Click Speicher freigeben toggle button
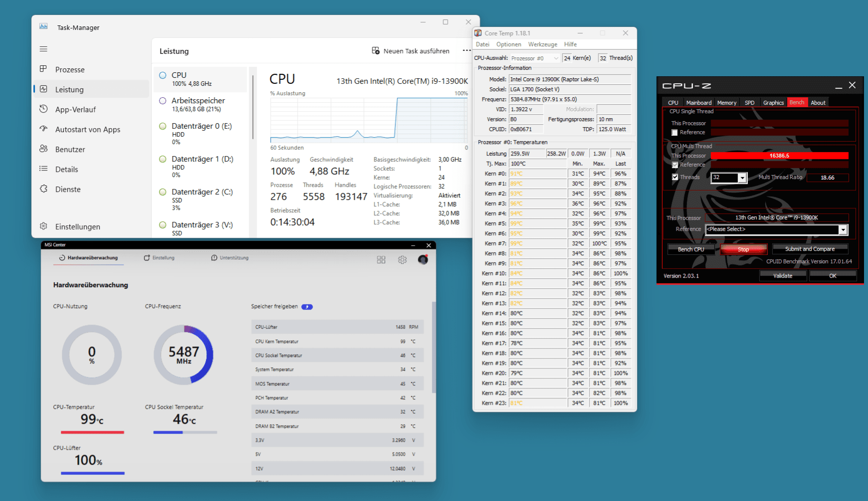 click(307, 307)
